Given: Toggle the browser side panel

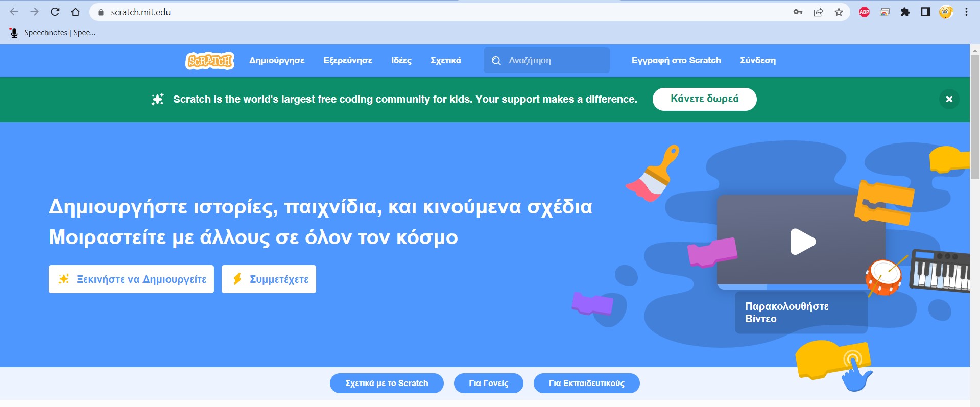Looking at the screenshot, I should (x=925, y=12).
